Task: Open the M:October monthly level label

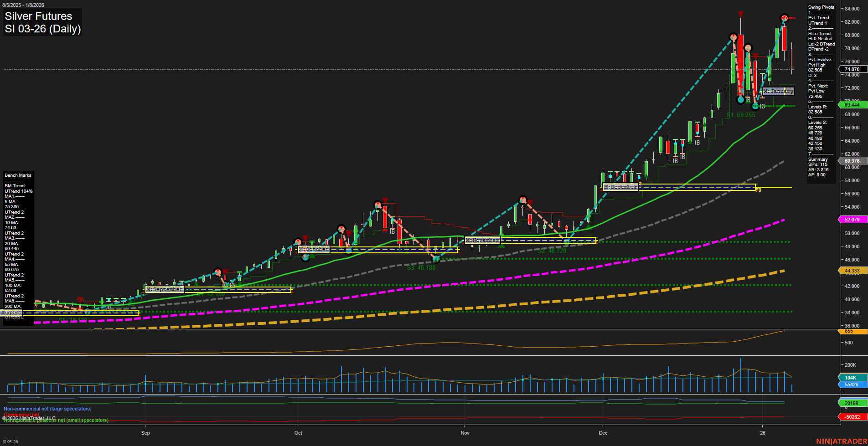Action: (x=313, y=250)
